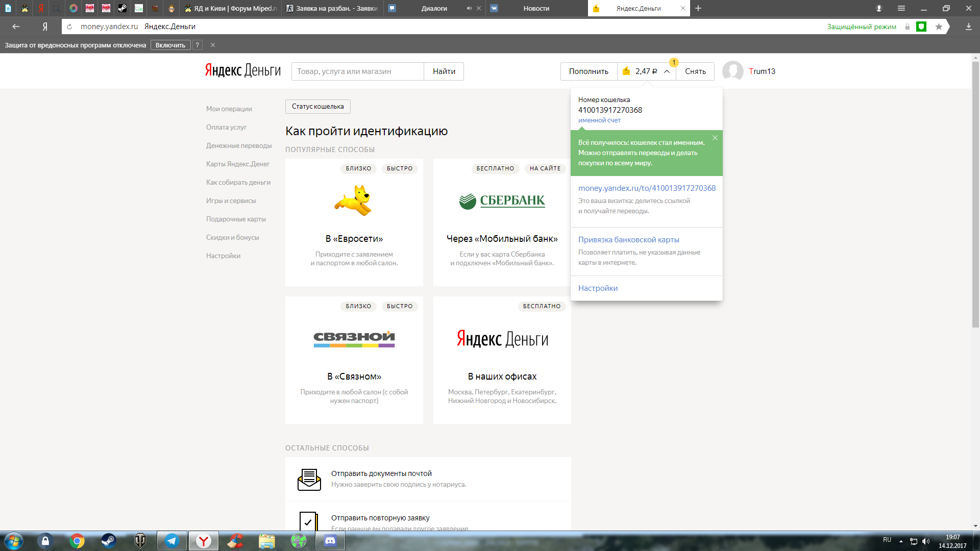Launch Telegram from the taskbar

click(x=172, y=541)
